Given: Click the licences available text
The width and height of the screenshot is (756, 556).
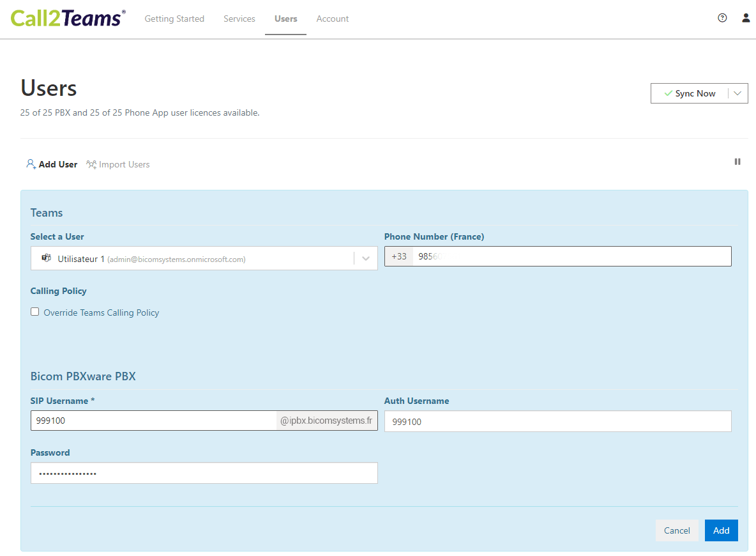Looking at the screenshot, I should click(140, 112).
